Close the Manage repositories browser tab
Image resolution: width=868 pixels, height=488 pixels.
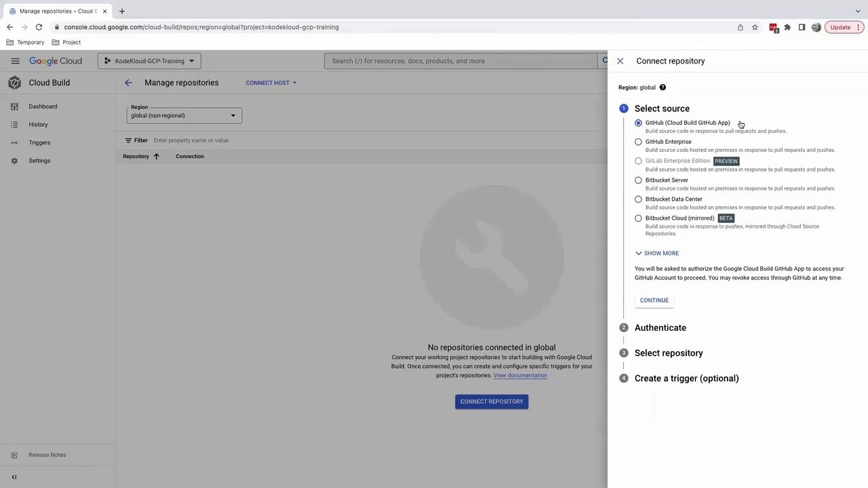(x=104, y=11)
